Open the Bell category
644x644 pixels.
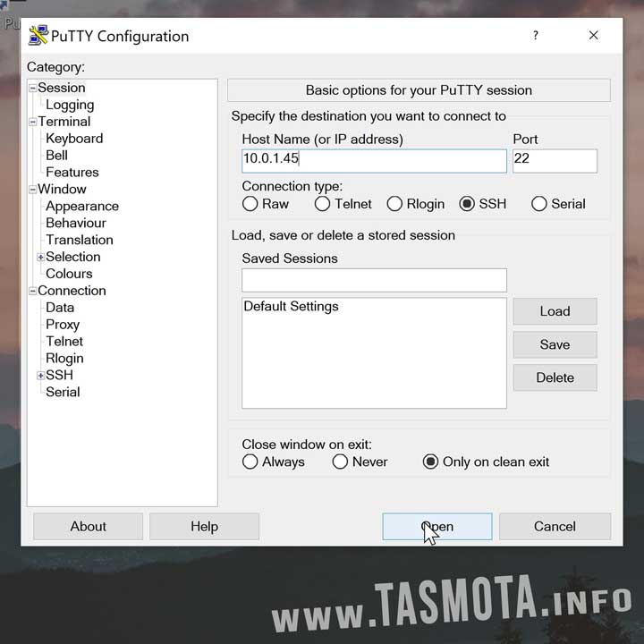[x=56, y=156]
